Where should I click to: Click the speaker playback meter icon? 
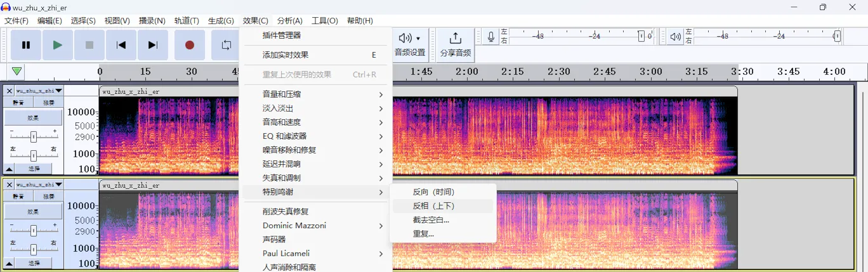675,37
